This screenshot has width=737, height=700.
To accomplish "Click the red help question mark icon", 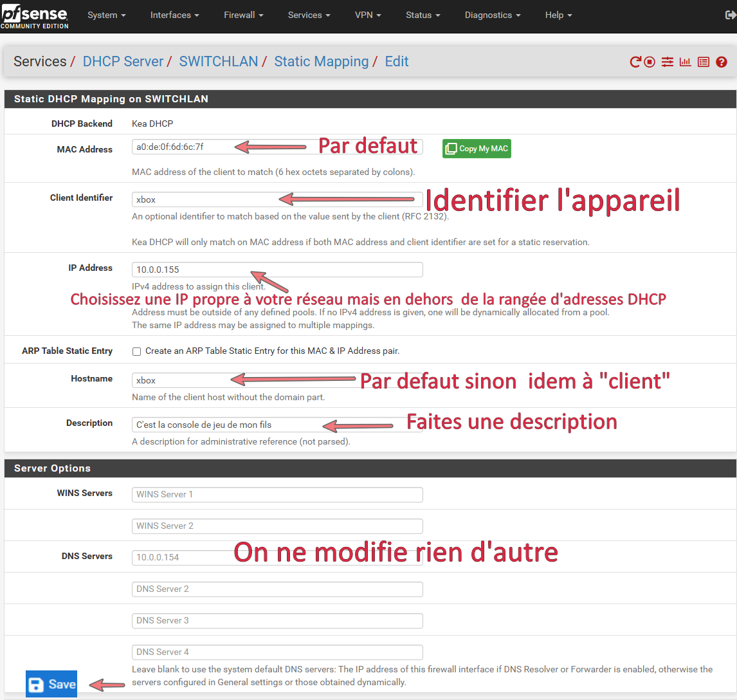I will (x=722, y=62).
